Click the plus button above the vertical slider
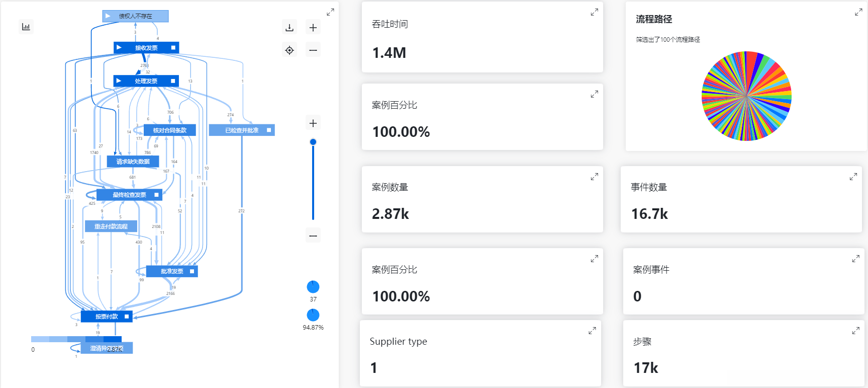Screen dimensions: 868x388 click(x=313, y=123)
